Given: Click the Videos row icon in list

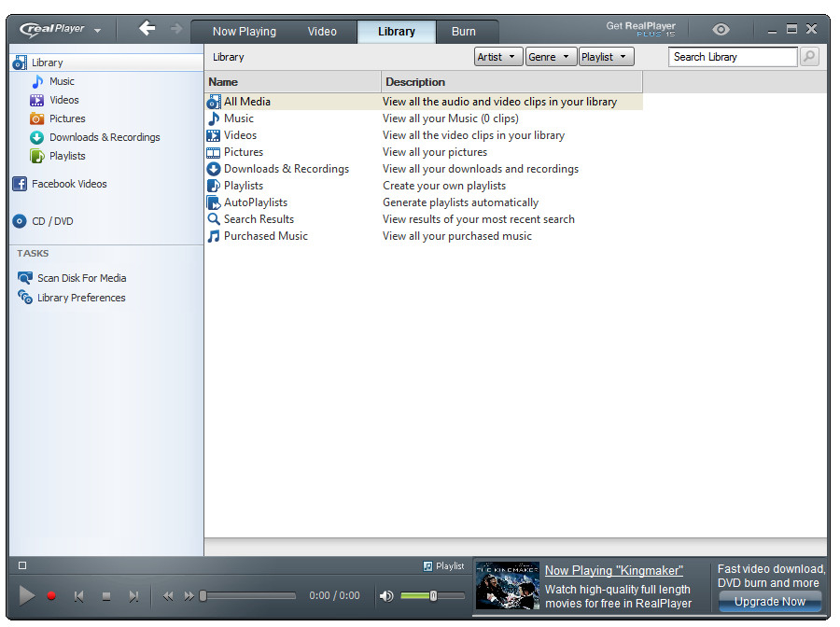Looking at the screenshot, I should [214, 135].
